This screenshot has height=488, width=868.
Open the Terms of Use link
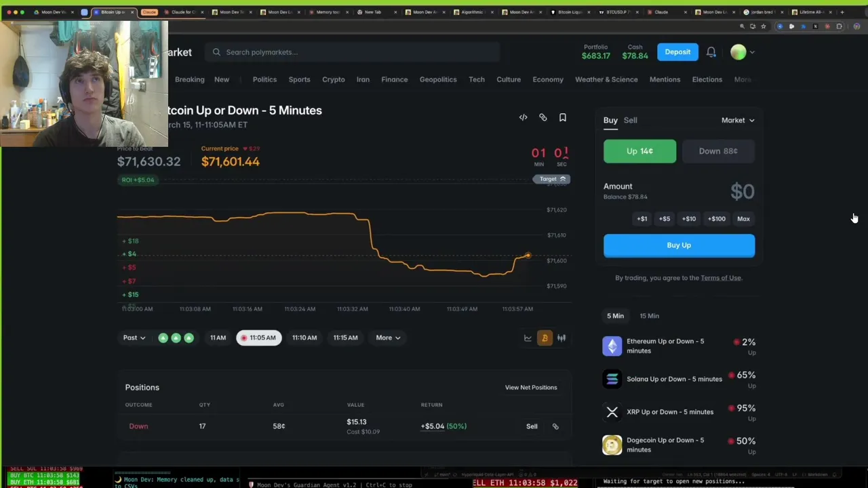721,278
